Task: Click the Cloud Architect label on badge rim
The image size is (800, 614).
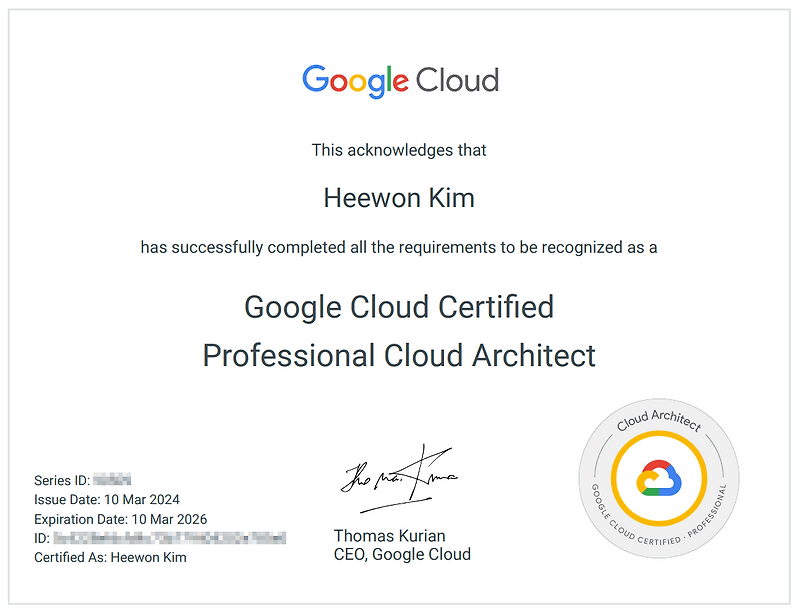Action: tap(659, 420)
